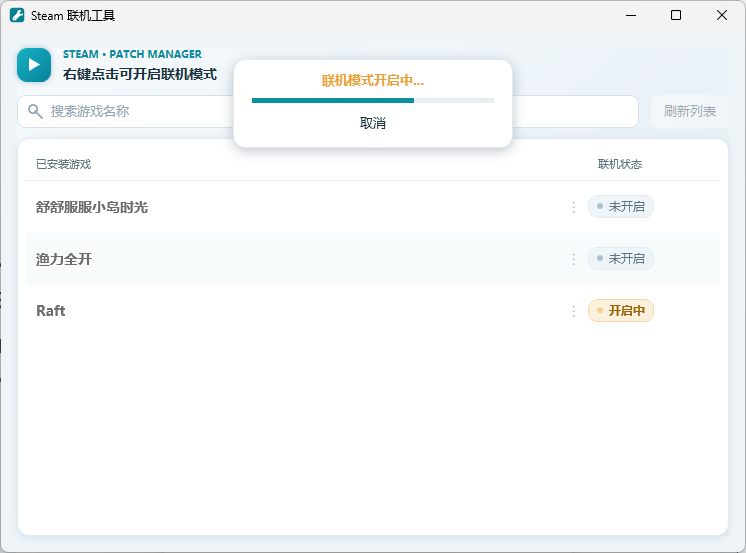Click the 未开启 status badge for 渔力全开

click(x=620, y=258)
